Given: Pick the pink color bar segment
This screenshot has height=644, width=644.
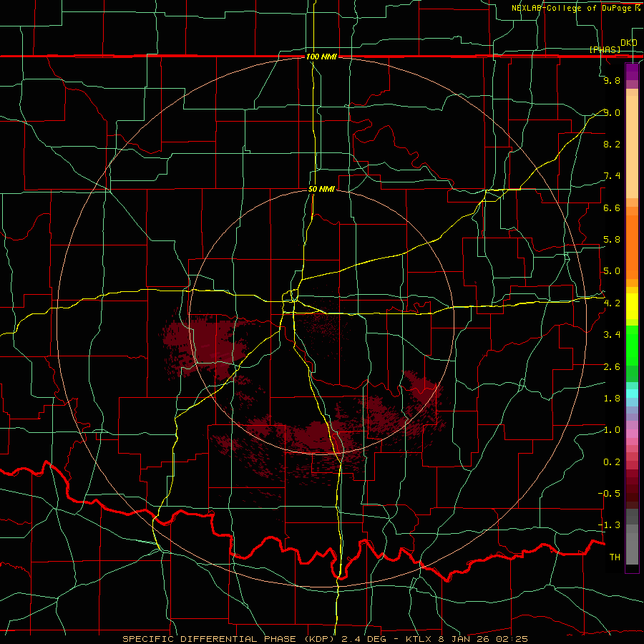Looking at the screenshot, I should tap(632, 434).
